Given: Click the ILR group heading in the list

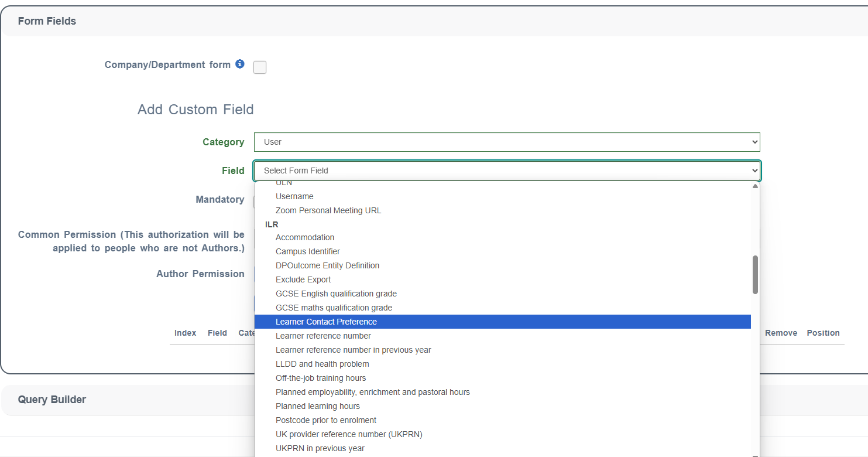Looking at the screenshot, I should [x=272, y=224].
